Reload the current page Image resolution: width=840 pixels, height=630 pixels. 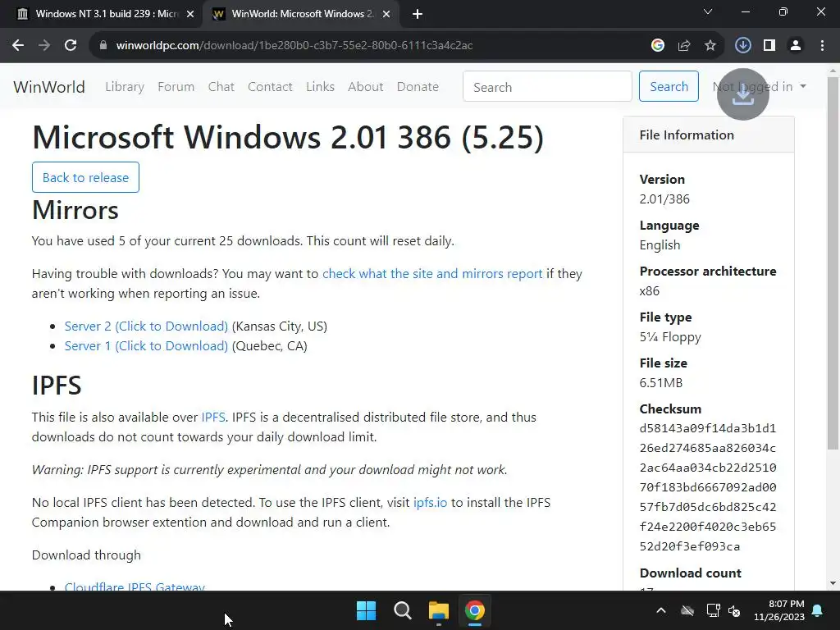[71, 46]
